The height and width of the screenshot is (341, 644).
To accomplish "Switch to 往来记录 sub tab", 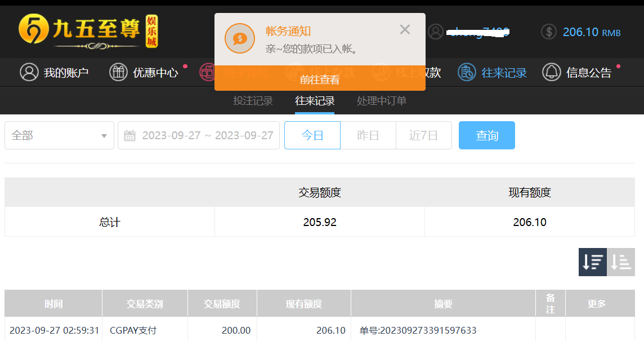I will pos(315,101).
